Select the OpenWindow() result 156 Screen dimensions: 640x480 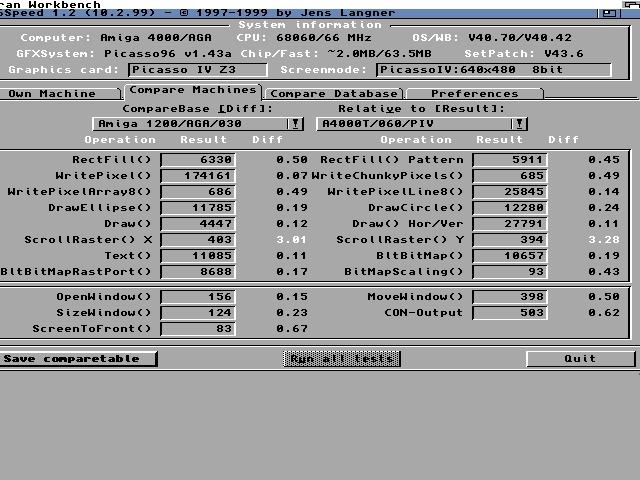click(x=198, y=297)
